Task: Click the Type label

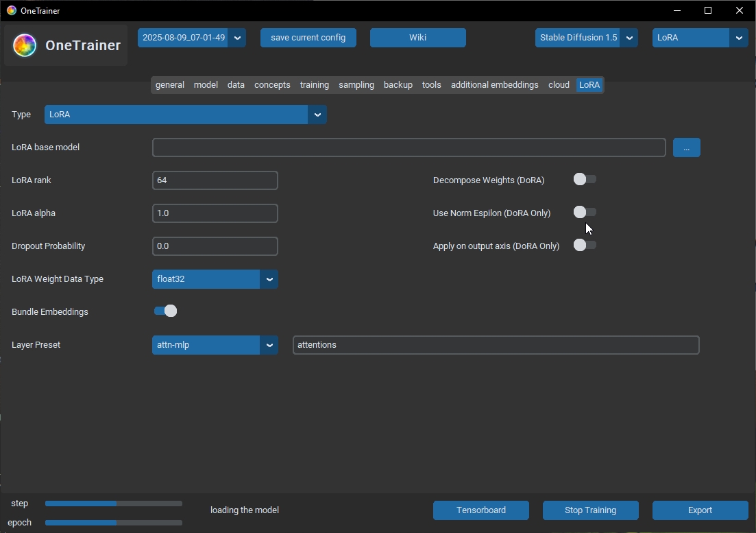Action: [x=21, y=115]
